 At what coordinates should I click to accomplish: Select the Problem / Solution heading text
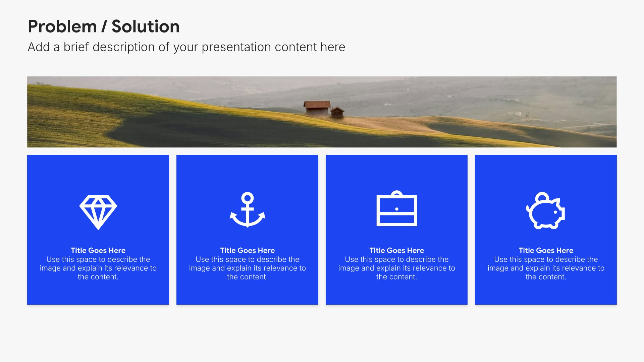click(104, 26)
